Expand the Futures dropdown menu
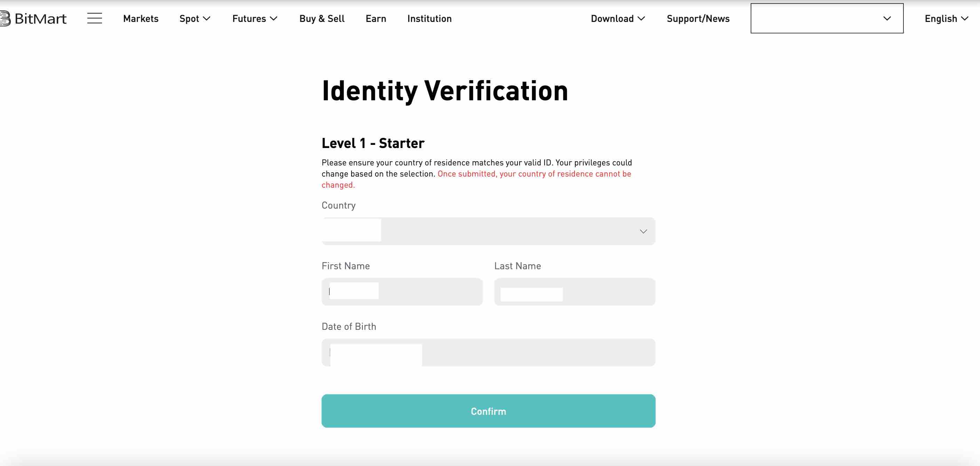 255,18
